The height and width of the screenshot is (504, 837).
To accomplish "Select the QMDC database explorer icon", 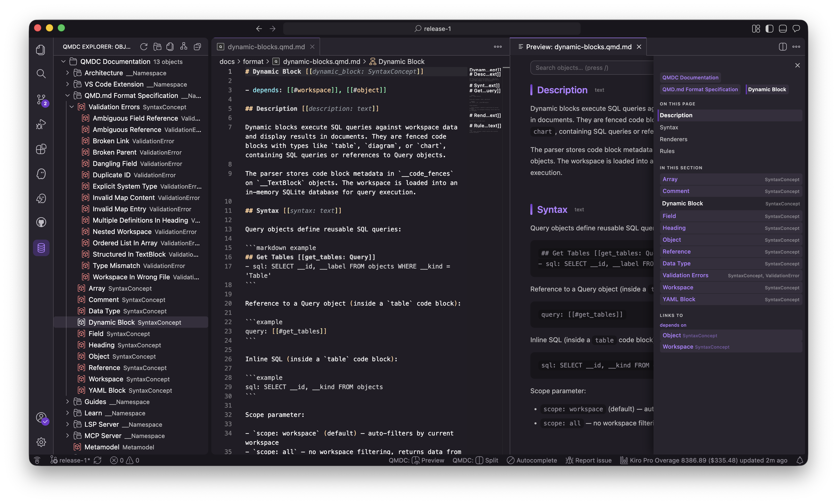I will (x=41, y=248).
